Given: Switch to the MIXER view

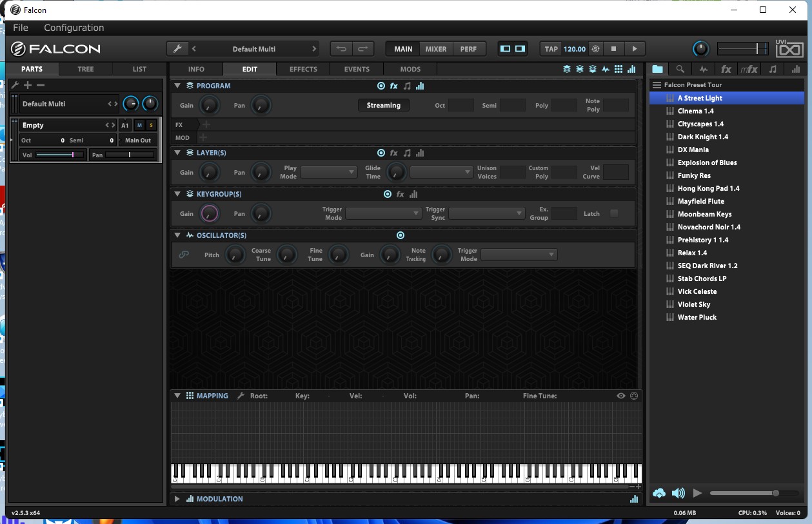Looking at the screenshot, I should point(436,49).
